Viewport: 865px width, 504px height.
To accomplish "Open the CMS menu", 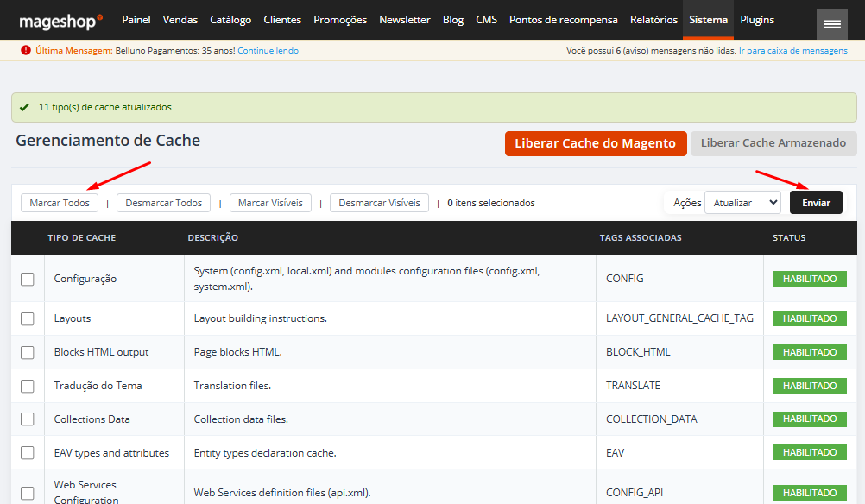I will coord(486,19).
